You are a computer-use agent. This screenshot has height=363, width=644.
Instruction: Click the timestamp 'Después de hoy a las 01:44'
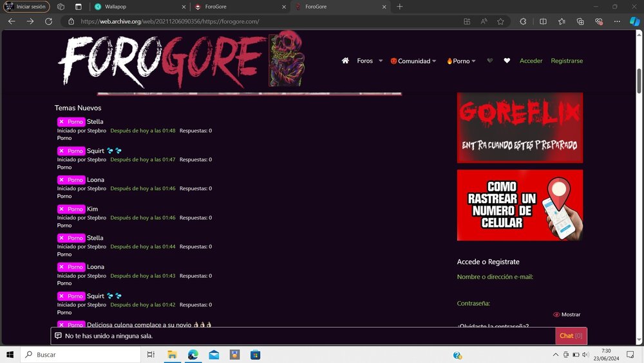tap(143, 247)
